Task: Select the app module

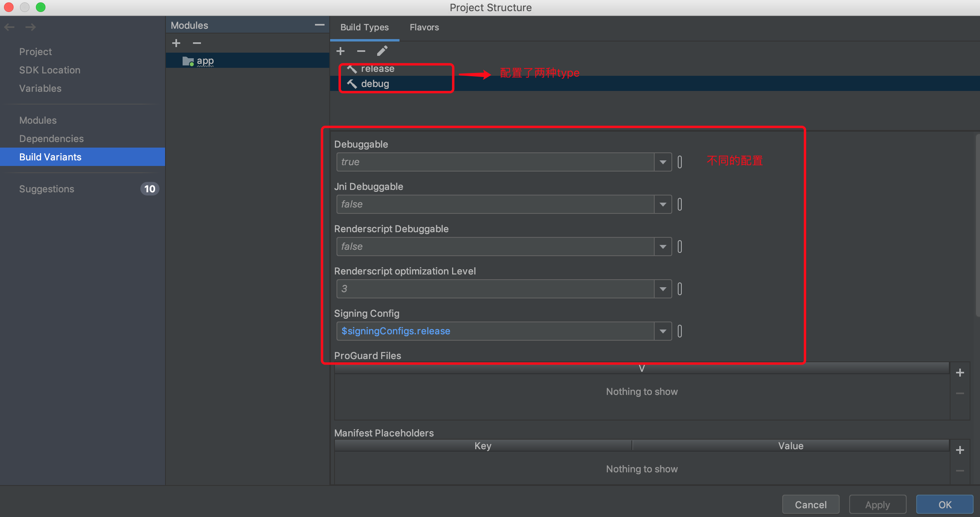Action: [205, 61]
